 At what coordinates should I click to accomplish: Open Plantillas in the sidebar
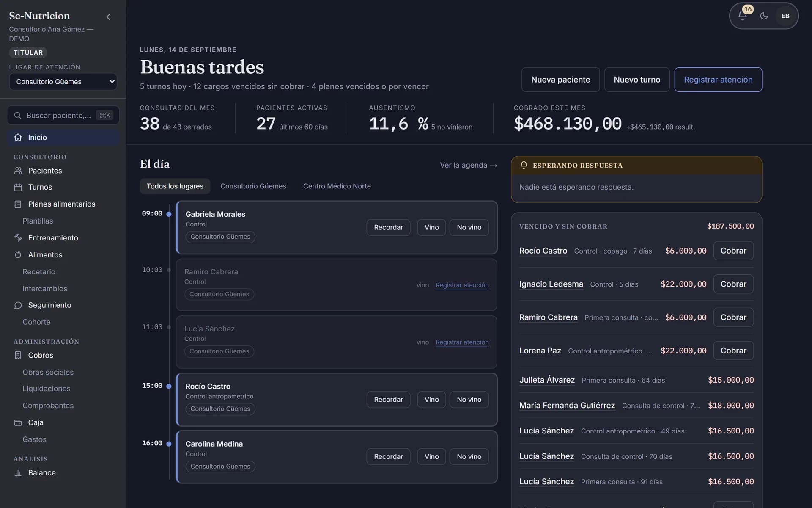(38, 221)
